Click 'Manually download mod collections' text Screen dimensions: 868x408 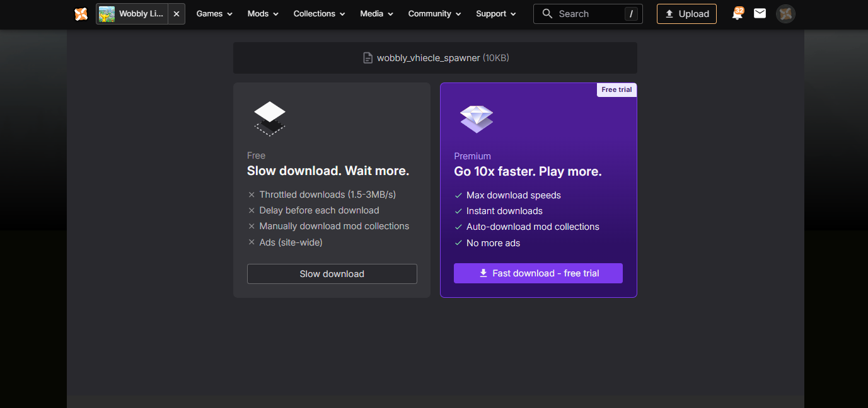[x=334, y=226]
